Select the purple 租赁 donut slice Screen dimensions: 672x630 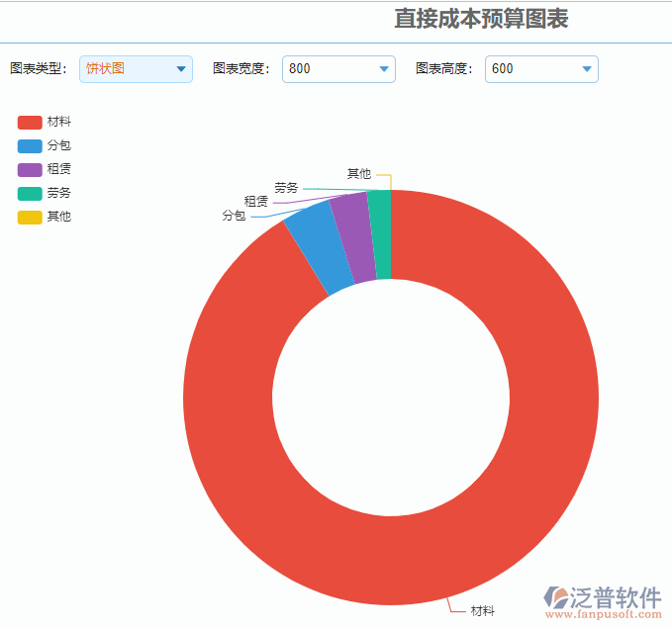coord(354,237)
